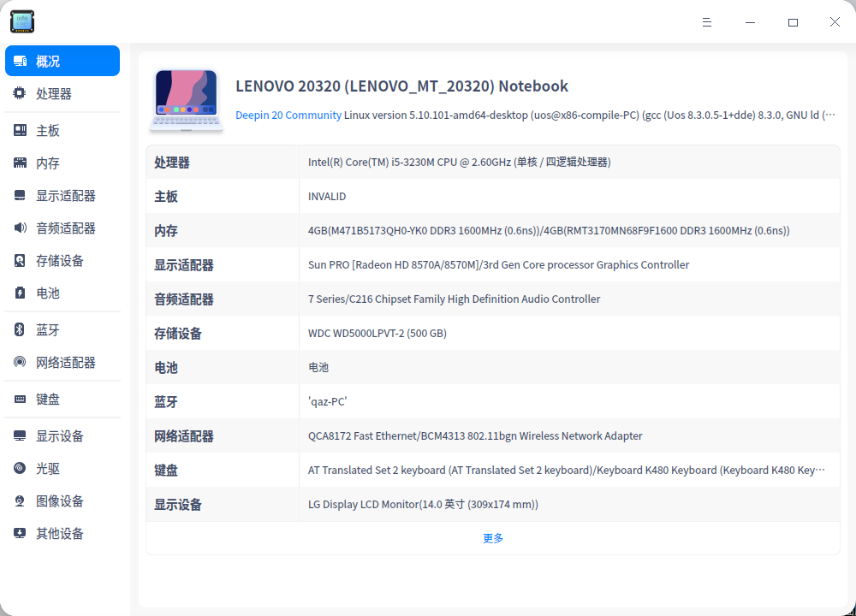Open 存储设备 in the sidebar

pos(62,260)
